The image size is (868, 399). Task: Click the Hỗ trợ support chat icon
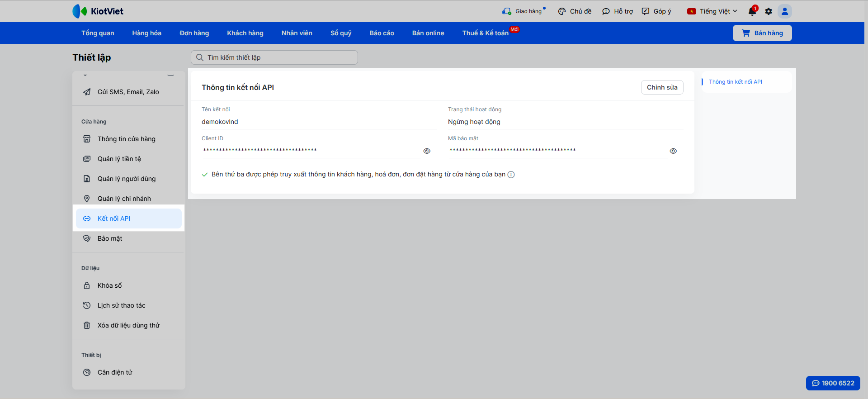606,11
